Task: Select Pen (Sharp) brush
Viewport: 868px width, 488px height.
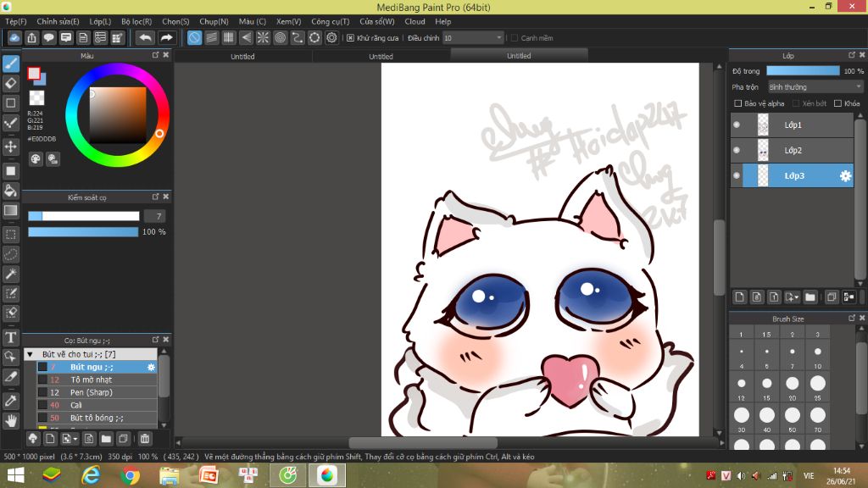Action: point(97,392)
